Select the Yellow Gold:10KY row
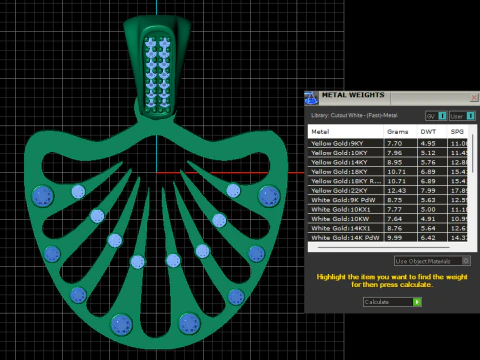The width and height of the screenshot is (480, 360). click(387, 153)
